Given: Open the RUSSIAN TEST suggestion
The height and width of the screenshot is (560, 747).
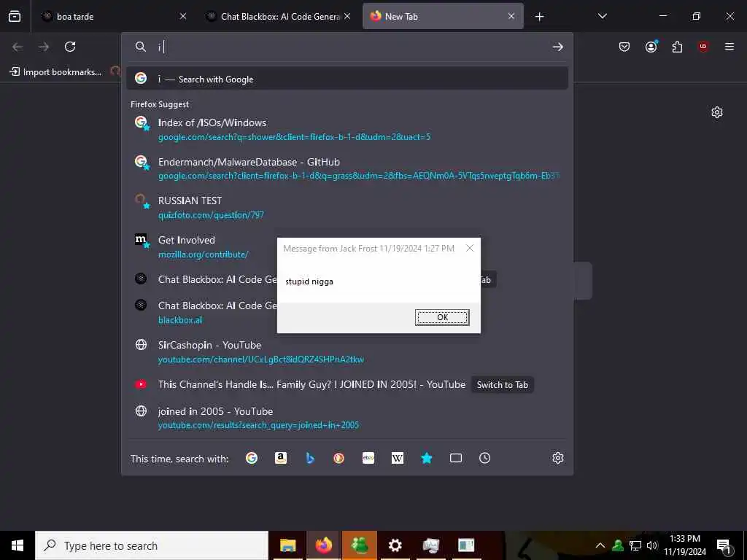Looking at the screenshot, I should (347, 207).
